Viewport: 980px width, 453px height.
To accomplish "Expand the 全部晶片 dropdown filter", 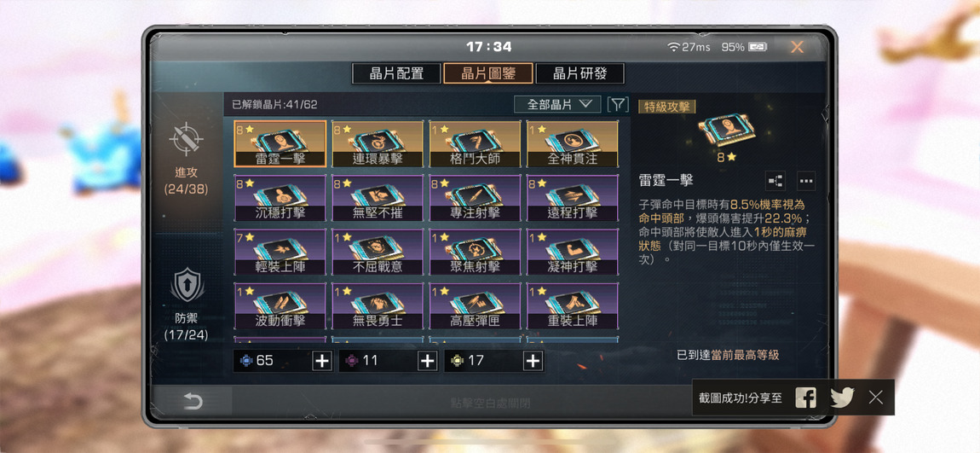I will coord(557,104).
